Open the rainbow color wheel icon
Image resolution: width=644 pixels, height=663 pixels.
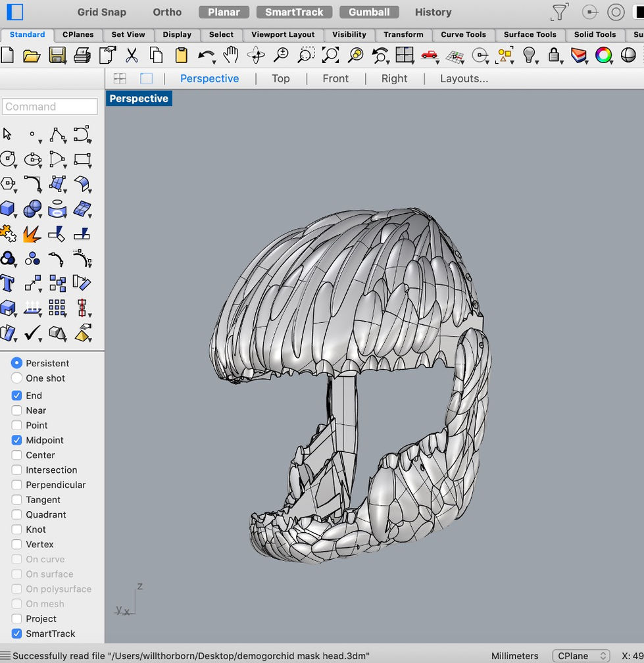(603, 55)
